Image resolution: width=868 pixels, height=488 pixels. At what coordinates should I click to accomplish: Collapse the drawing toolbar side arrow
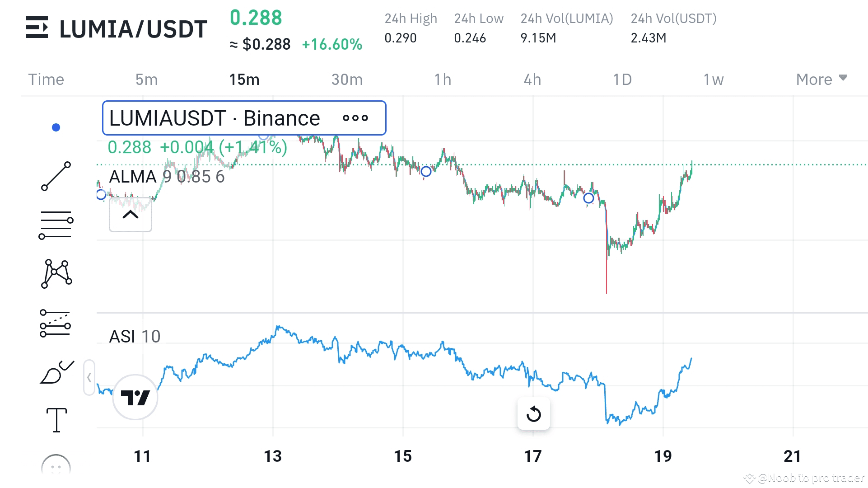coord(89,377)
